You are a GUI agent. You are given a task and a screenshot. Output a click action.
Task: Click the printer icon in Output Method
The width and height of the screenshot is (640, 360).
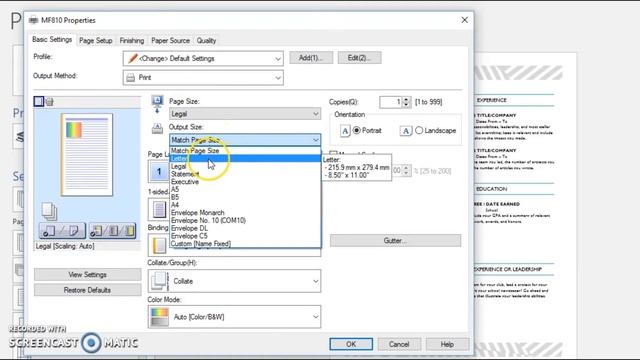coord(131,78)
